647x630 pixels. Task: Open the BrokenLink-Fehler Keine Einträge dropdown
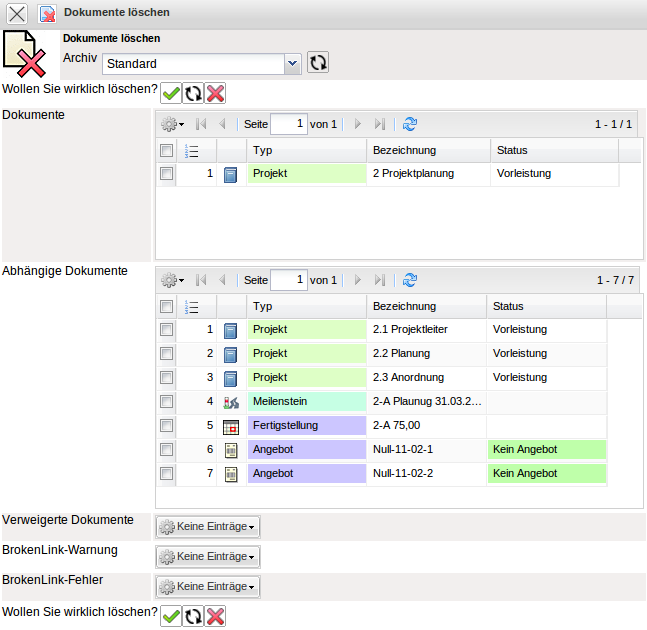click(208, 586)
